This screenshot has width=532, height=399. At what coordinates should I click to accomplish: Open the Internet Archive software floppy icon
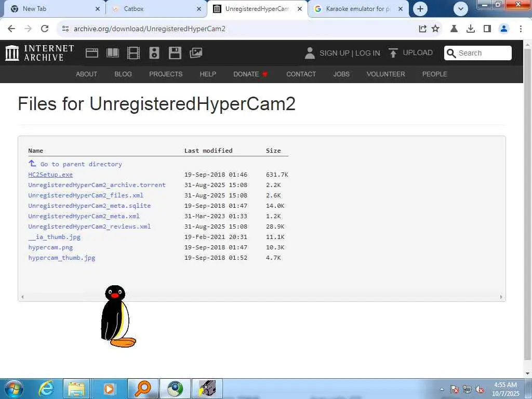pyautogui.click(x=175, y=53)
